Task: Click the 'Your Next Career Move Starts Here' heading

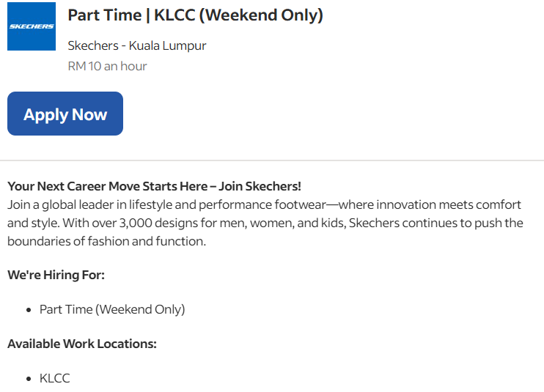Action: click(154, 186)
